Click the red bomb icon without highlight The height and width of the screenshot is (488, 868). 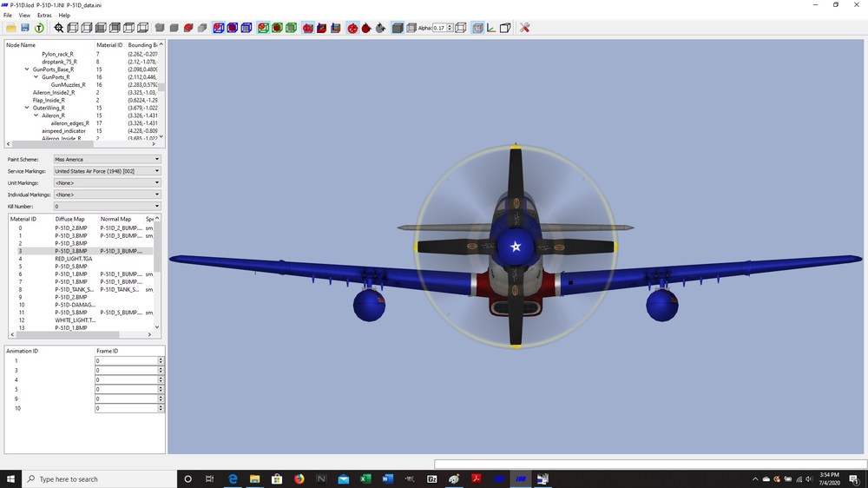(366, 28)
